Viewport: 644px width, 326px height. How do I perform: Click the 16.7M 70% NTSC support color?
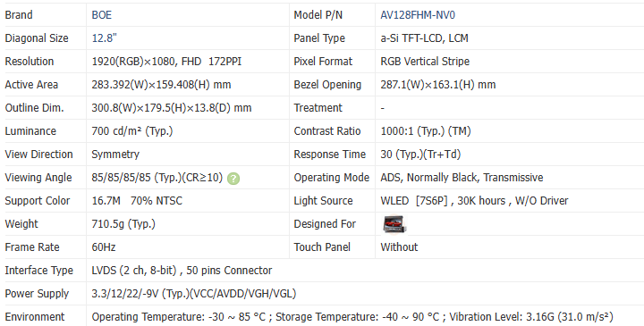137,201
